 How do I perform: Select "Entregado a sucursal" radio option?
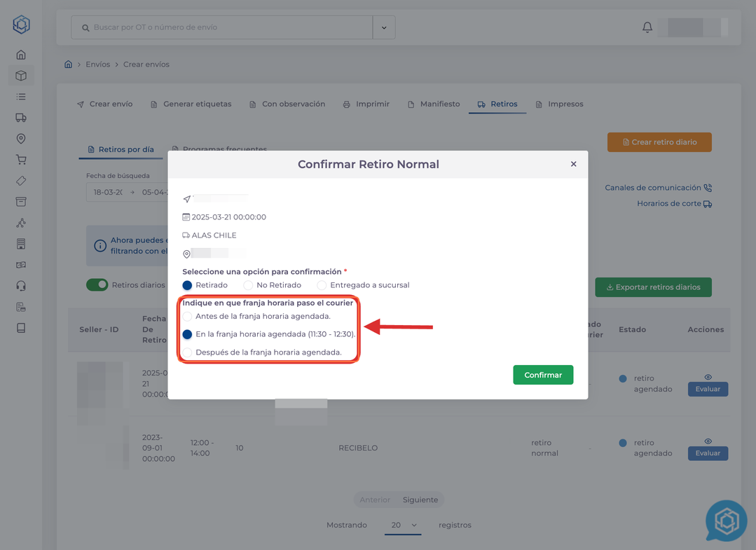pyautogui.click(x=322, y=285)
